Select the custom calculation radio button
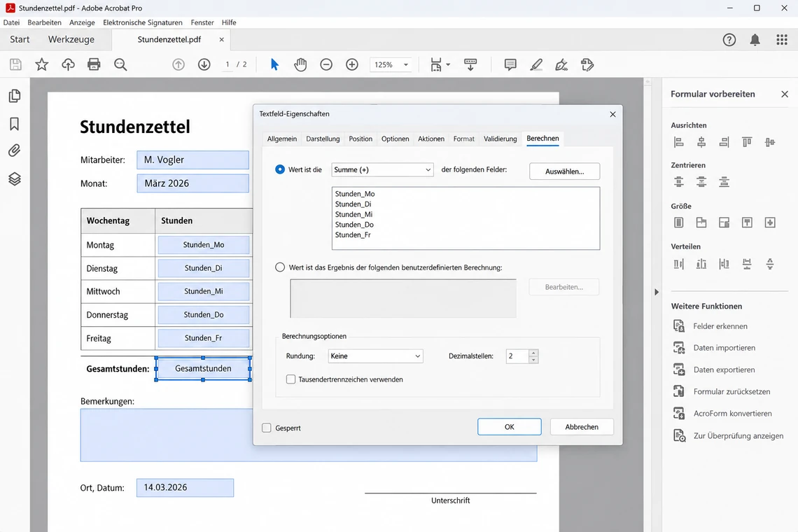Viewport: 798px width, 532px height. pos(280,267)
